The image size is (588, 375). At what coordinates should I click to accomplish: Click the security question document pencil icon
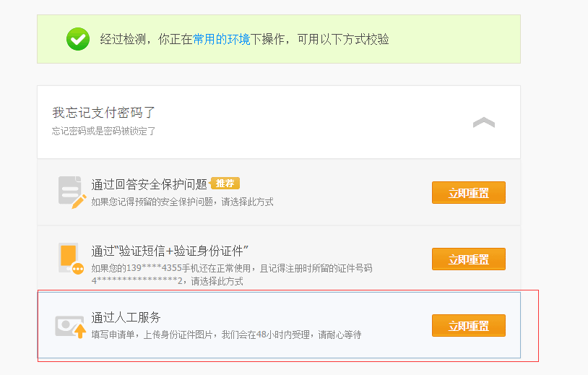coord(72,192)
